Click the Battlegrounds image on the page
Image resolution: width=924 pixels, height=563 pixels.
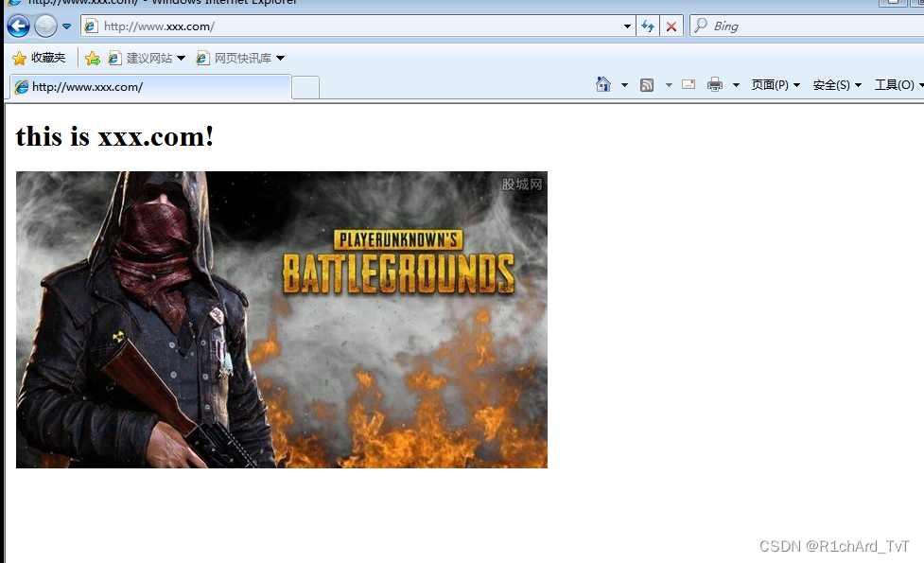[282, 320]
